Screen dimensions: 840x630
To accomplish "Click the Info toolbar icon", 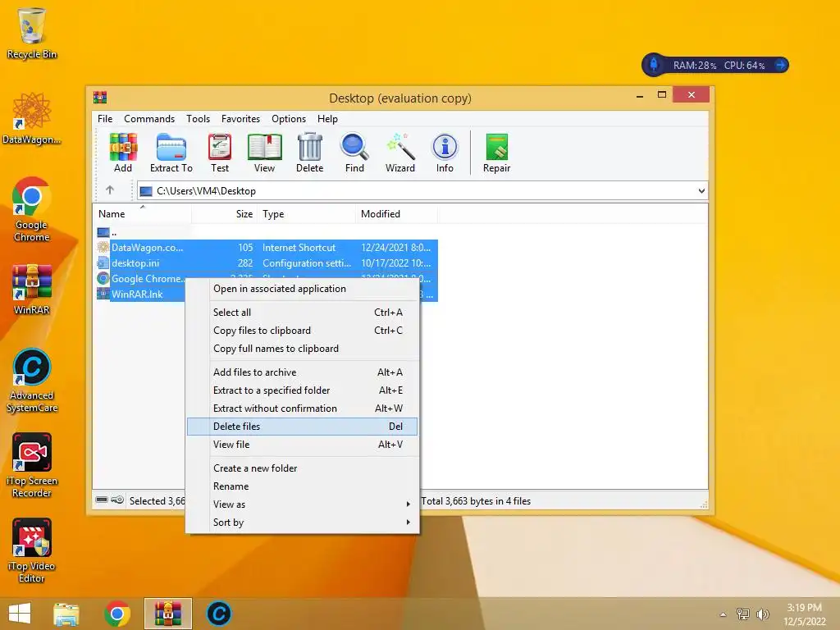I will [445, 153].
